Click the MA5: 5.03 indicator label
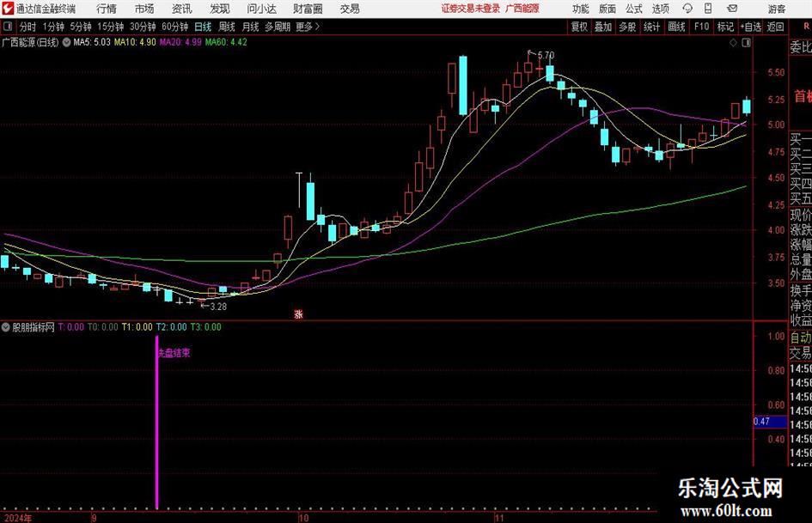The width and height of the screenshot is (812, 523). click(92, 42)
